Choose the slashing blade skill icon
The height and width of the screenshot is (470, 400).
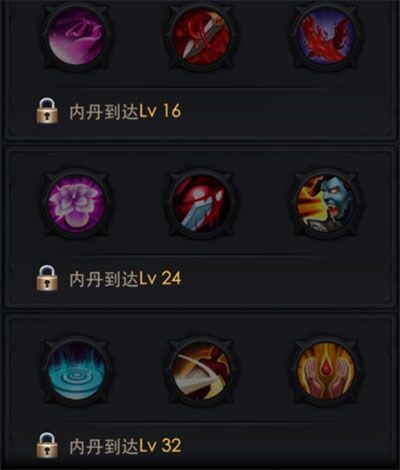pos(201,371)
